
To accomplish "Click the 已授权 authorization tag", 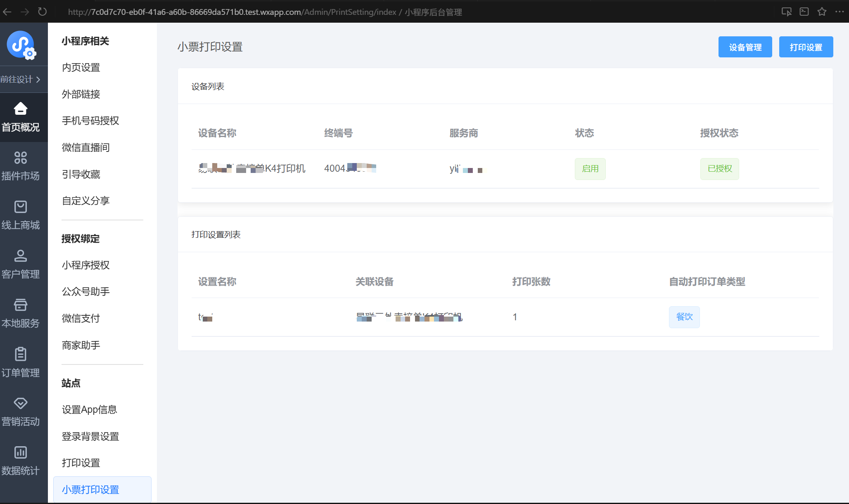I will tap(719, 169).
